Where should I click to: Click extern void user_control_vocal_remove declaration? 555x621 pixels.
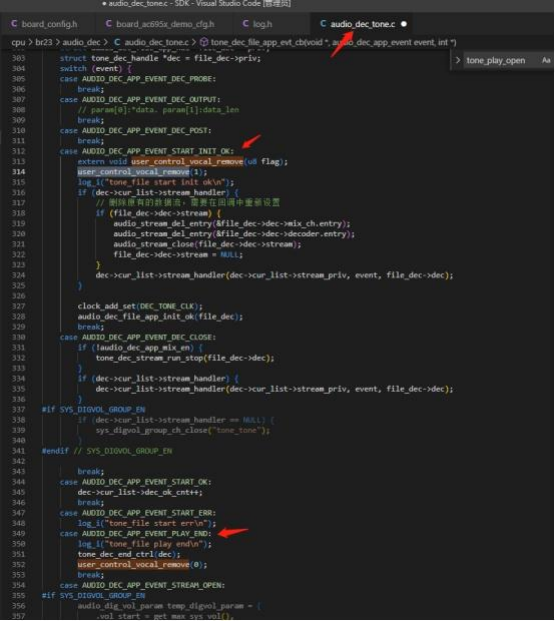(x=183, y=162)
